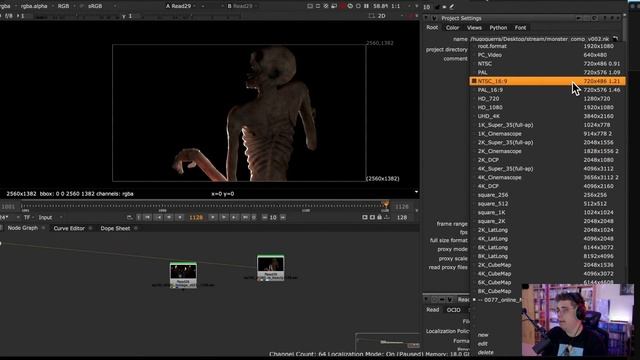Screen dimensions: 640x360
Task: Click the playback loop mode icon
Action: [129, 218]
